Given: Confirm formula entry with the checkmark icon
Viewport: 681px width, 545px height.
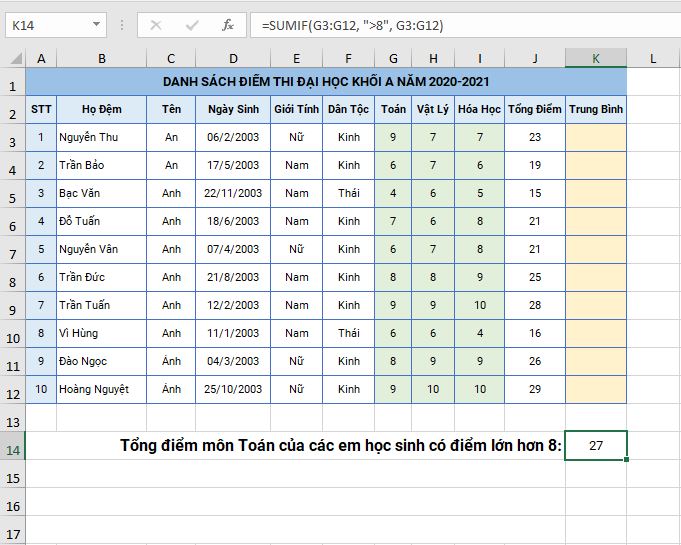Looking at the screenshot, I should coord(192,25).
